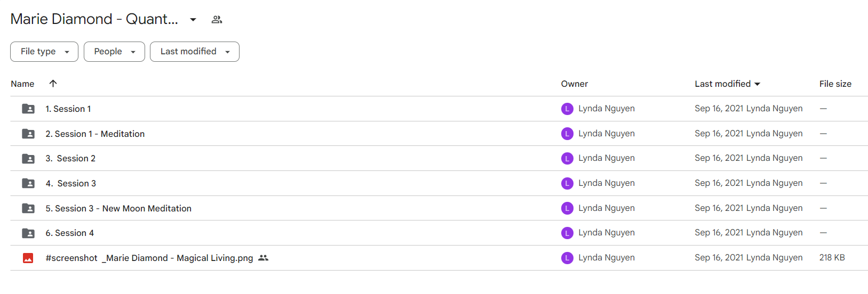Open Last modified column sort options
Screen dimensions: 868x294
click(727, 84)
